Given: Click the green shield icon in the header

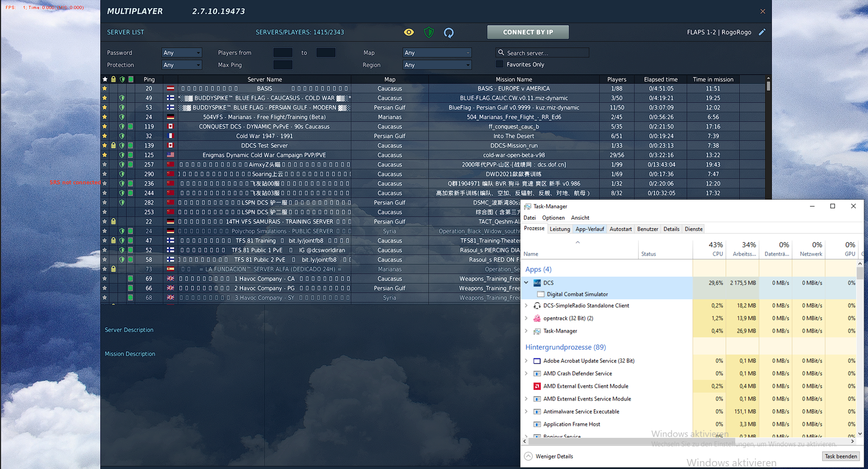Looking at the screenshot, I should coord(429,32).
